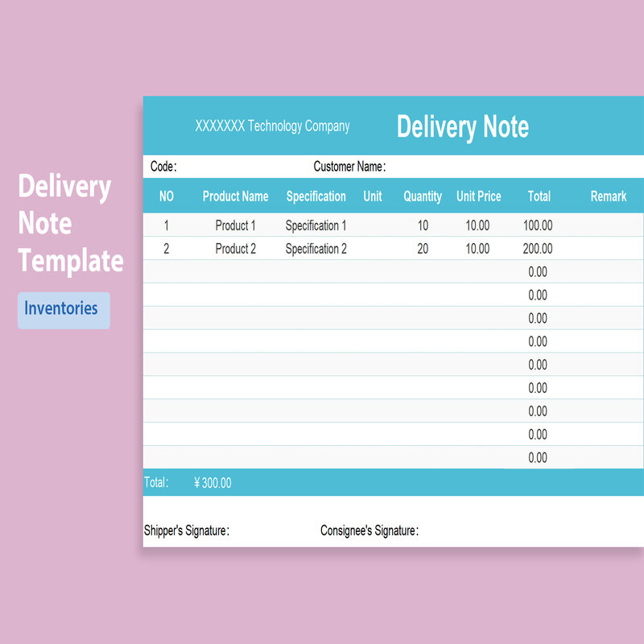644x644 pixels.
Task: Select the 200.00 total cell
Action: coord(538,249)
